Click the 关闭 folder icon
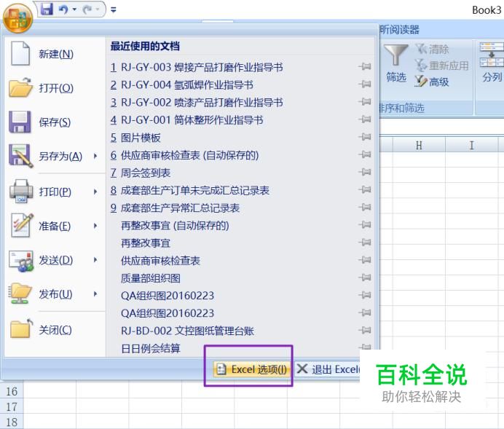The image size is (504, 429). 21,328
